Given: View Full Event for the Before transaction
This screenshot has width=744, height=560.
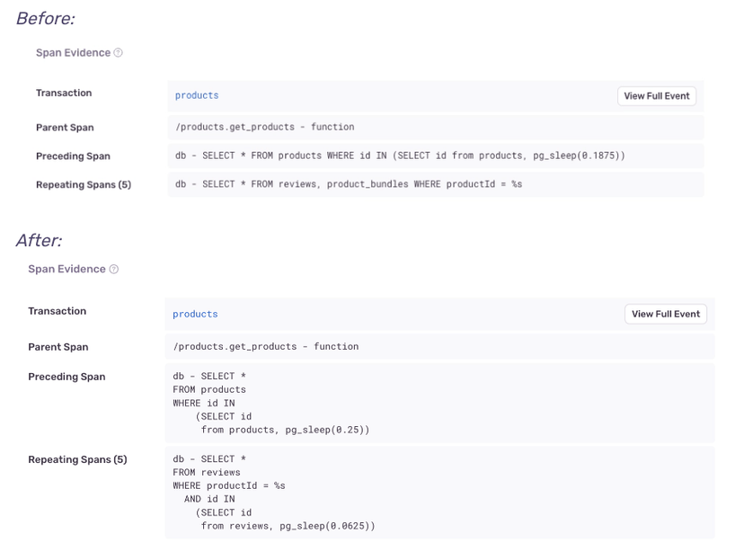Looking at the screenshot, I should point(656,95).
